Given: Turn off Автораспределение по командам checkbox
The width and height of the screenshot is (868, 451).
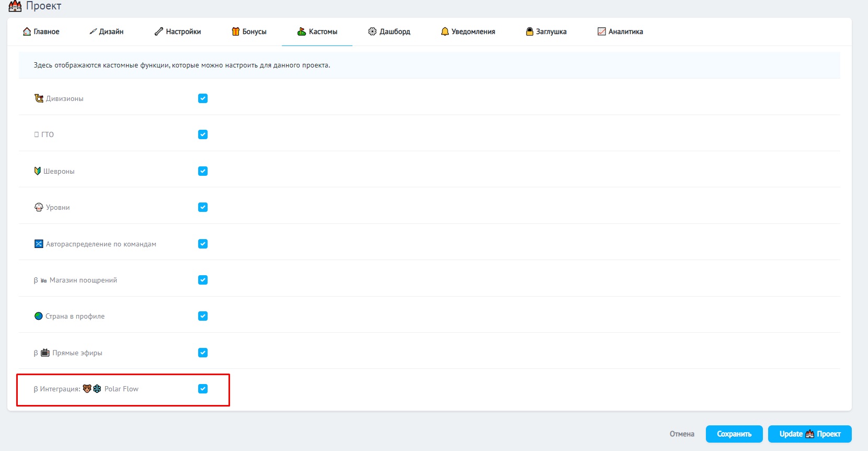Looking at the screenshot, I should (x=203, y=244).
